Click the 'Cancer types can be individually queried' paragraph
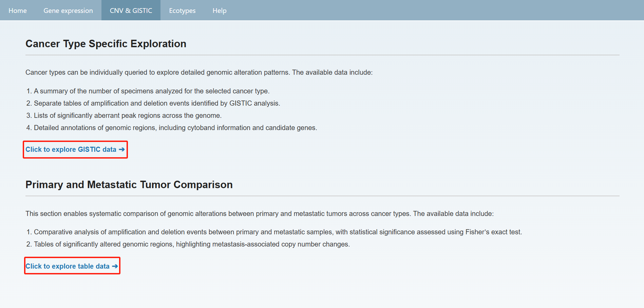The image size is (644, 308). 199,72
